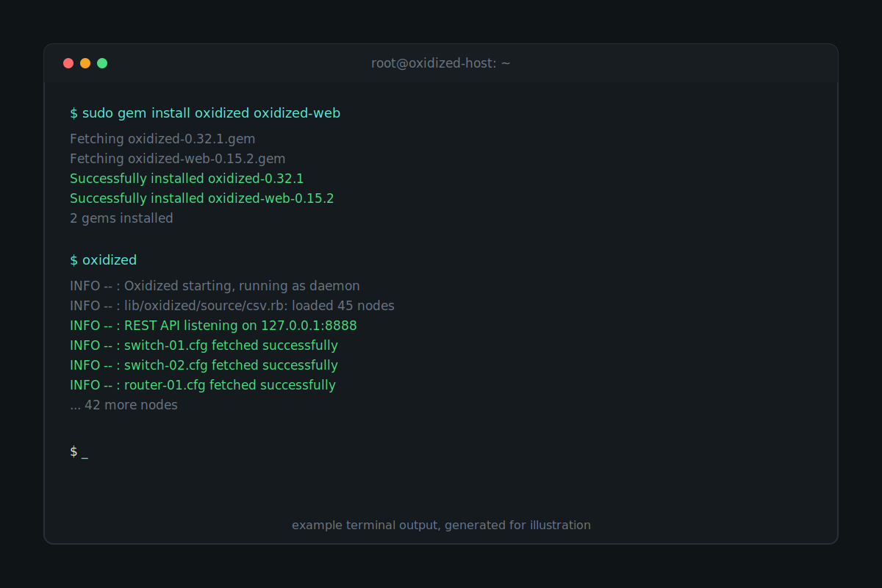882x588 pixels.
Task: Click the 'example terminal output' caption
Action: [x=441, y=526]
